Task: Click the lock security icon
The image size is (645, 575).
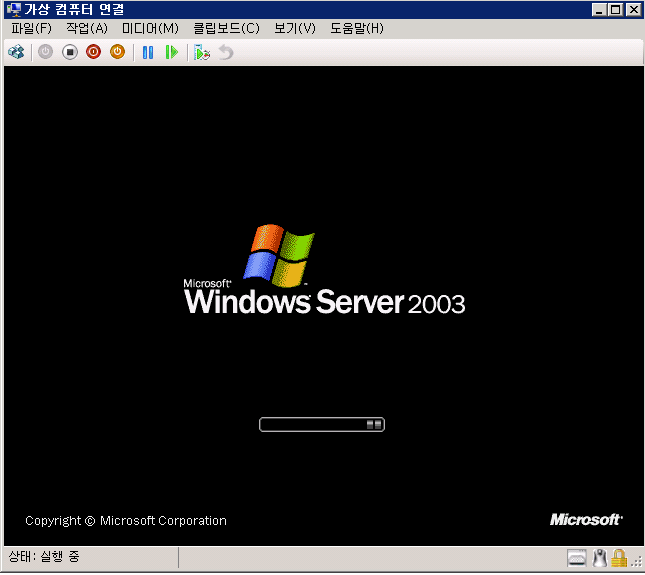Action: (619, 559)
